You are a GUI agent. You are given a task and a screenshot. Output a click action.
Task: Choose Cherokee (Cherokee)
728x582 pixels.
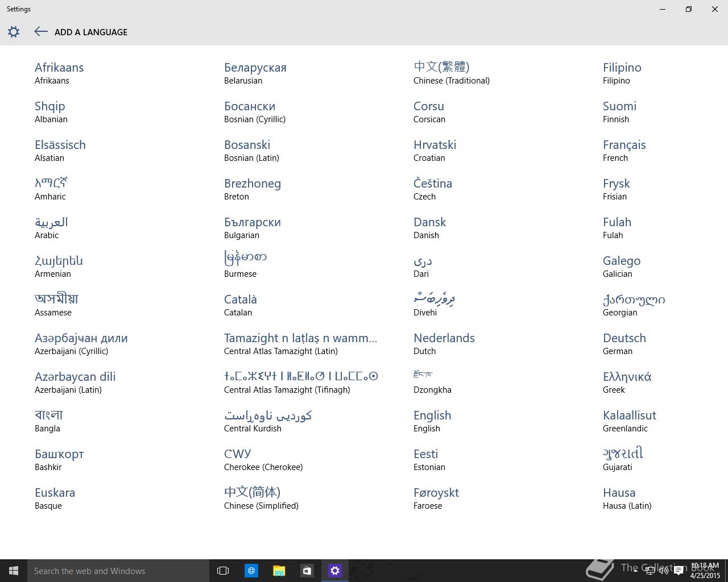click(x=263, y=460)
